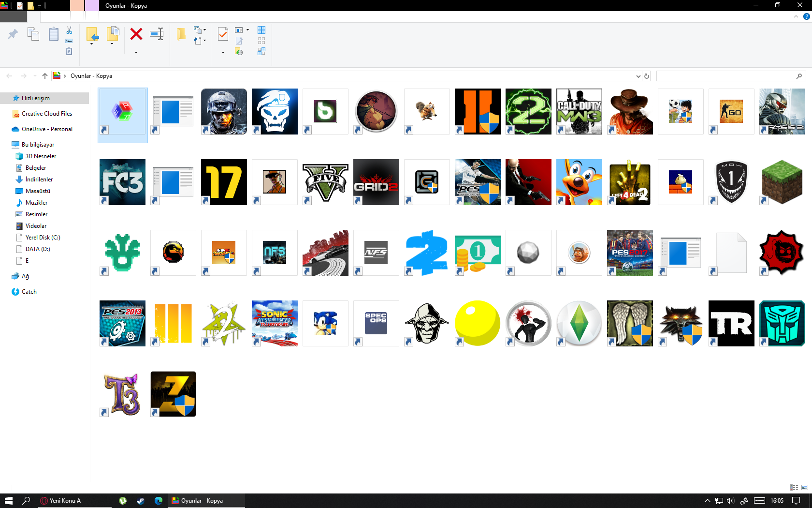812x508 pixels.
Task: Refresh the Oyunlar - Kopya folder
Action: [647, 76]
